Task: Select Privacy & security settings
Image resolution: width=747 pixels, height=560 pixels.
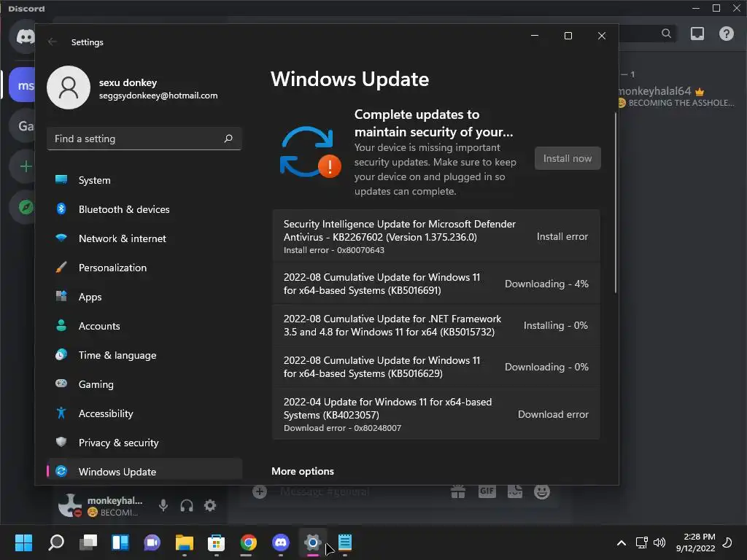Action: [x=144, y=443]
